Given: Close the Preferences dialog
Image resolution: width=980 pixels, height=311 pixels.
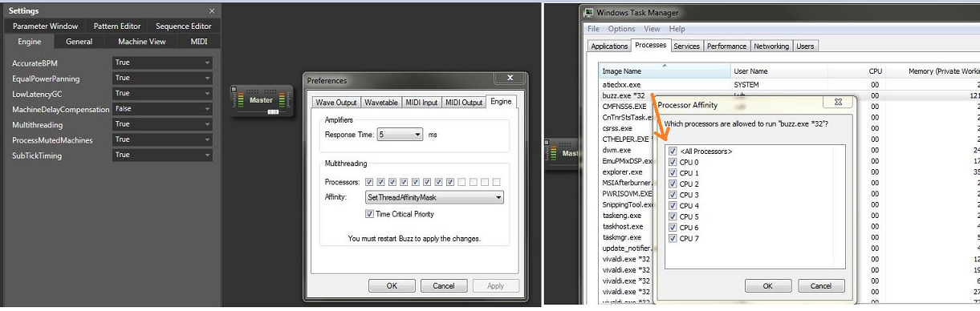Looking at the screenshot, I should [x=510, y=79].
